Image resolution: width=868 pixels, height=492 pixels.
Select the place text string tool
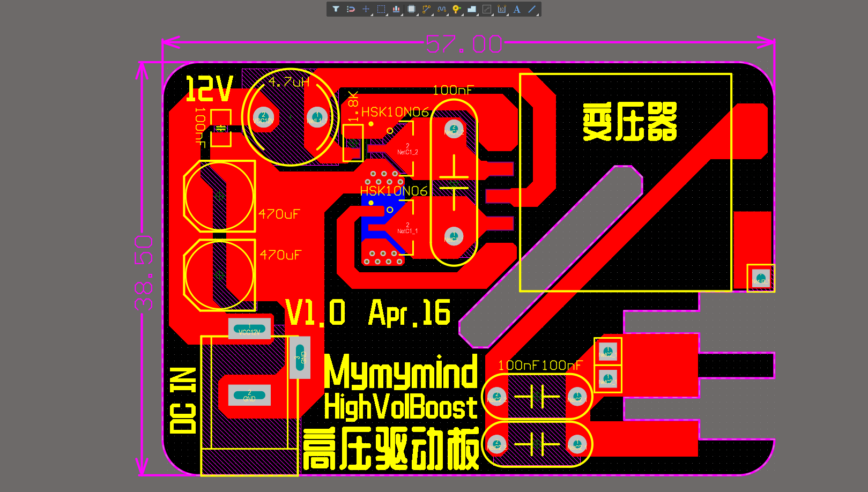518,9
